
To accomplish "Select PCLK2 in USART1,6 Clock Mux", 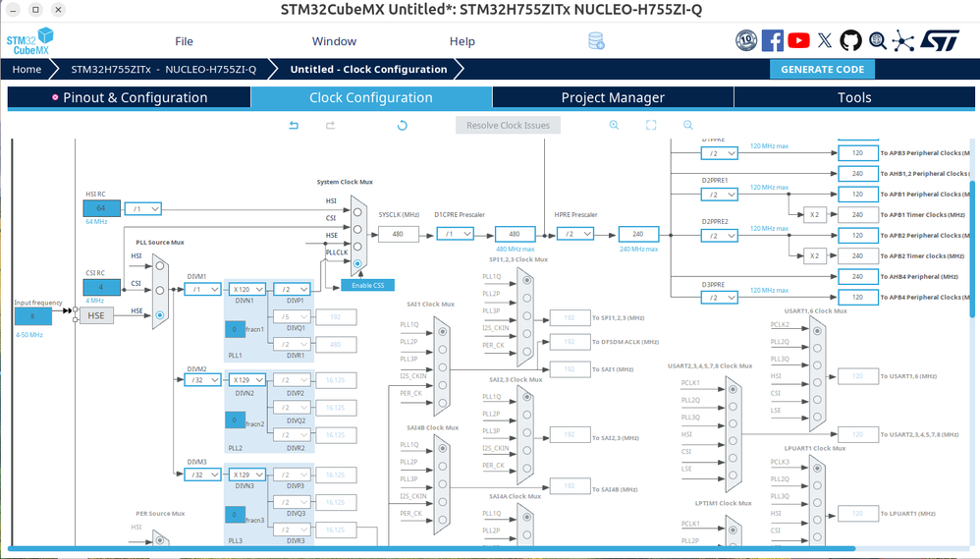I will point(817,331).
